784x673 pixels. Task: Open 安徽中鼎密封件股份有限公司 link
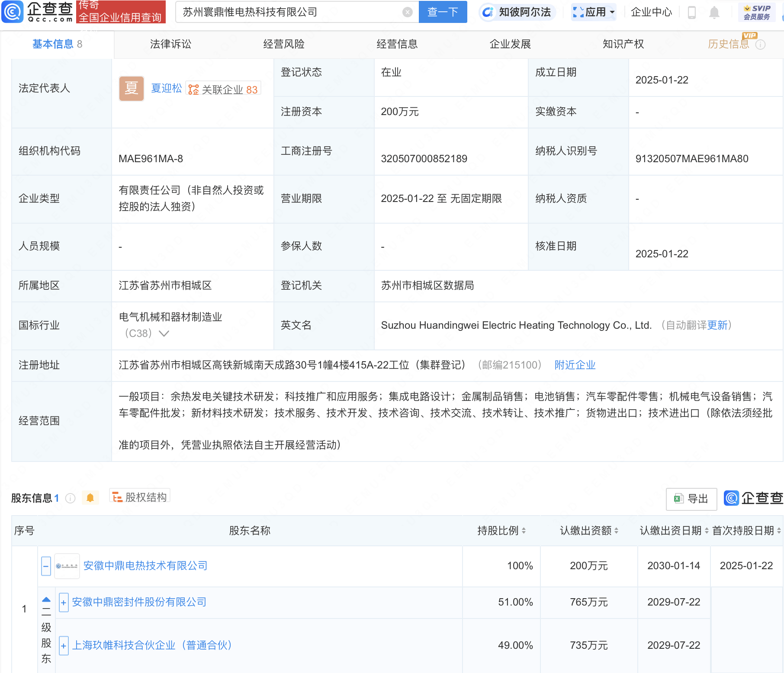139,602
